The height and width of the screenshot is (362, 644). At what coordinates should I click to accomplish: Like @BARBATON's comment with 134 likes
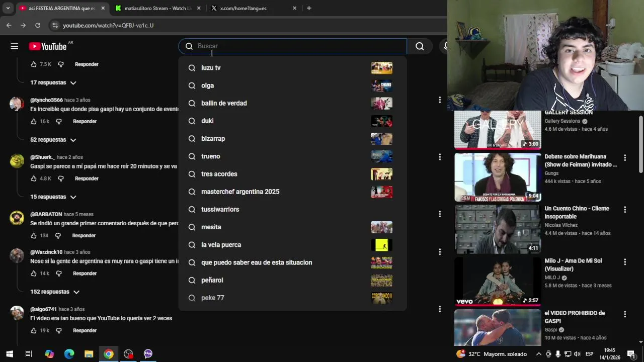coord(34,235)
